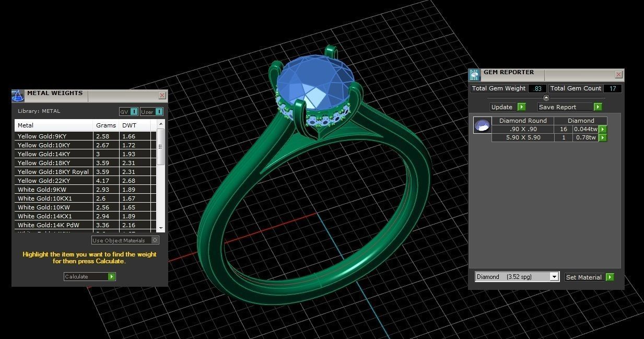Click the metal list scroll up arrow
This screenshot has width=644, height=339.
tap(161, 124)
